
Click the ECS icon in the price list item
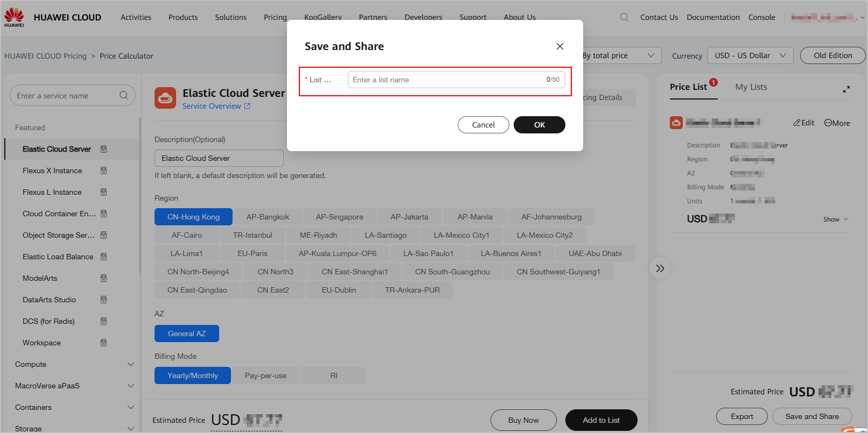[676, 123]
